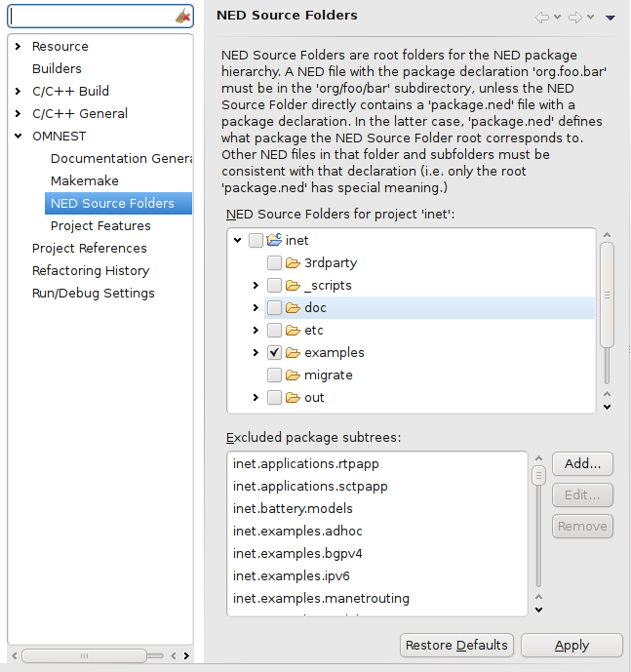Open the Project References page
The width and height of the screenshot is (631, 672).
click(x=89, y=248)
